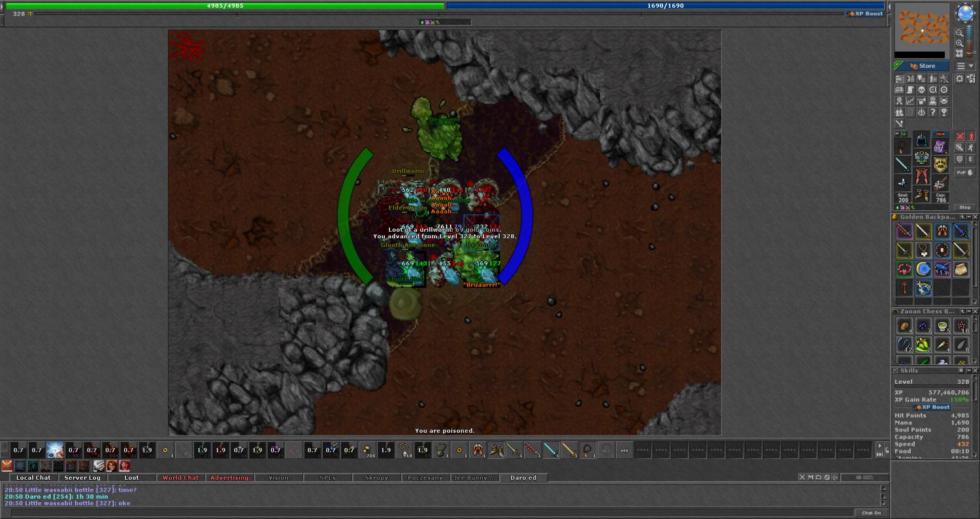
Task: Toggle expert mode E button
Action: [x=972, y=159]
